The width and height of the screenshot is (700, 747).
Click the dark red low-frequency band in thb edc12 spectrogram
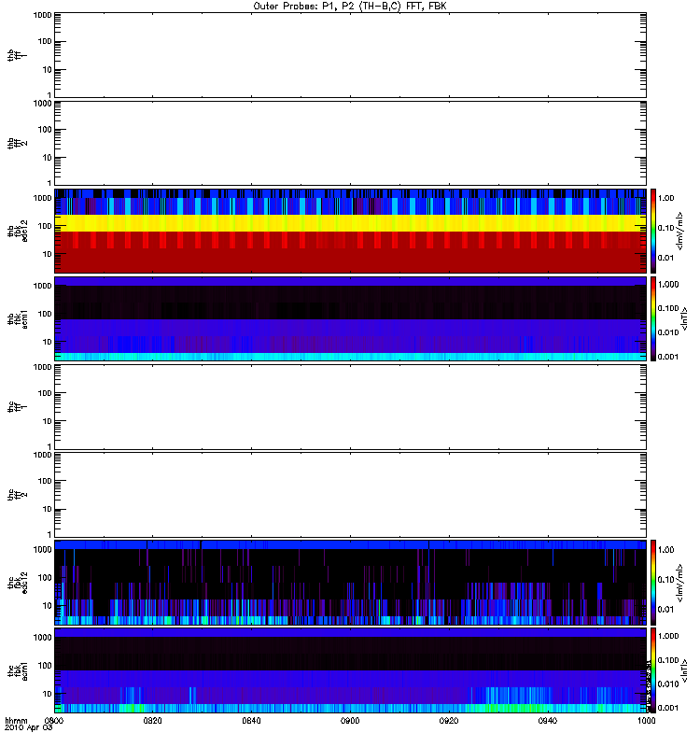coord(351,261)
